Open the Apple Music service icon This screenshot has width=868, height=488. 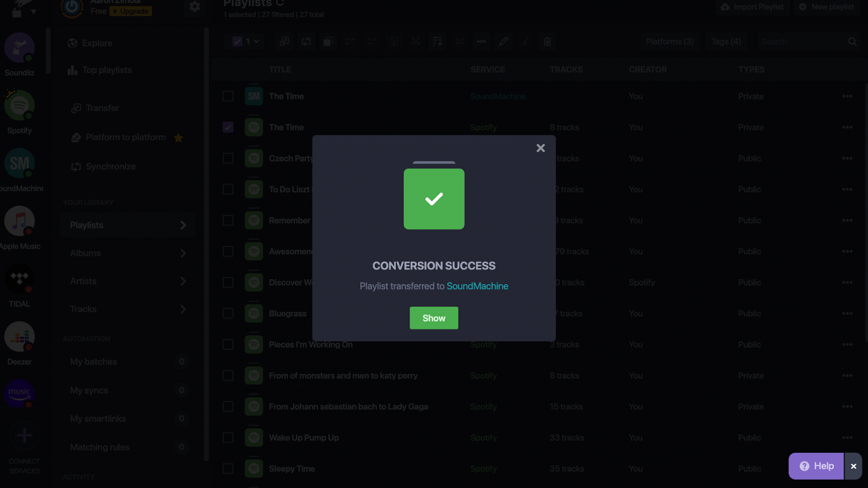pos(20,221)
